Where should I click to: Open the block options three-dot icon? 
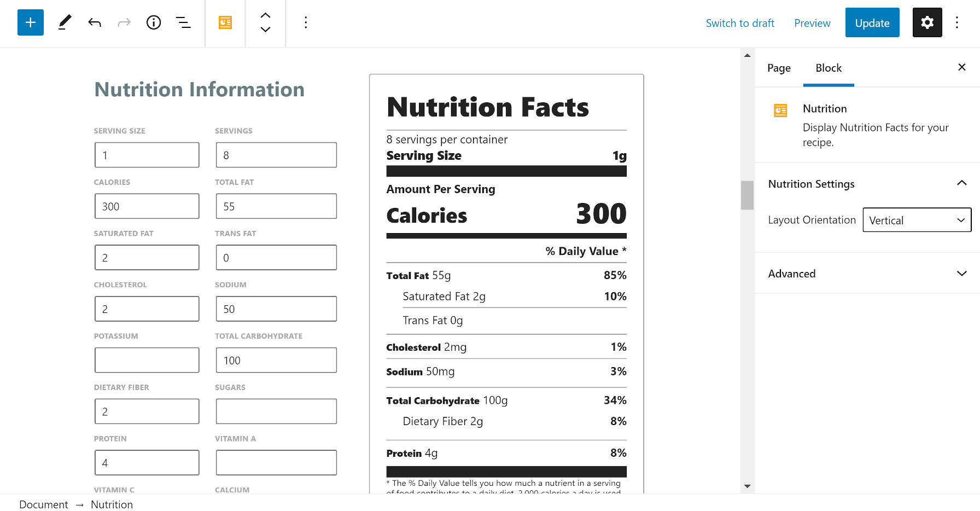306,22
